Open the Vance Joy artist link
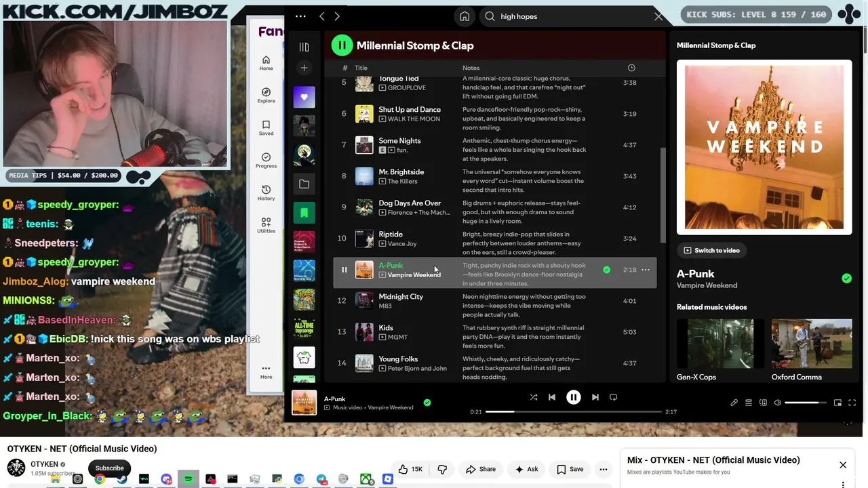This screenshot has width=868, height=488. (402, 244)
